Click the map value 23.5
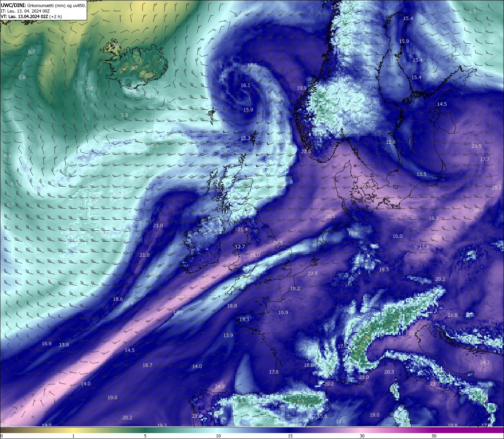Screen dimensions: 504x439 pyautogui.click(x=476, y=146)
